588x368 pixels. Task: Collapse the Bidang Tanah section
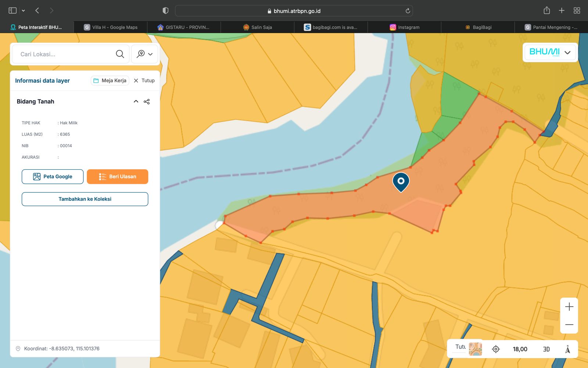pos(136,102)
